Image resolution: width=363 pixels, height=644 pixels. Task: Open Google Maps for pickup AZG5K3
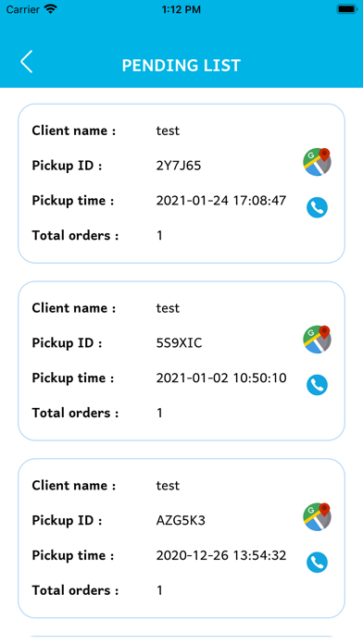pos(317,516)
